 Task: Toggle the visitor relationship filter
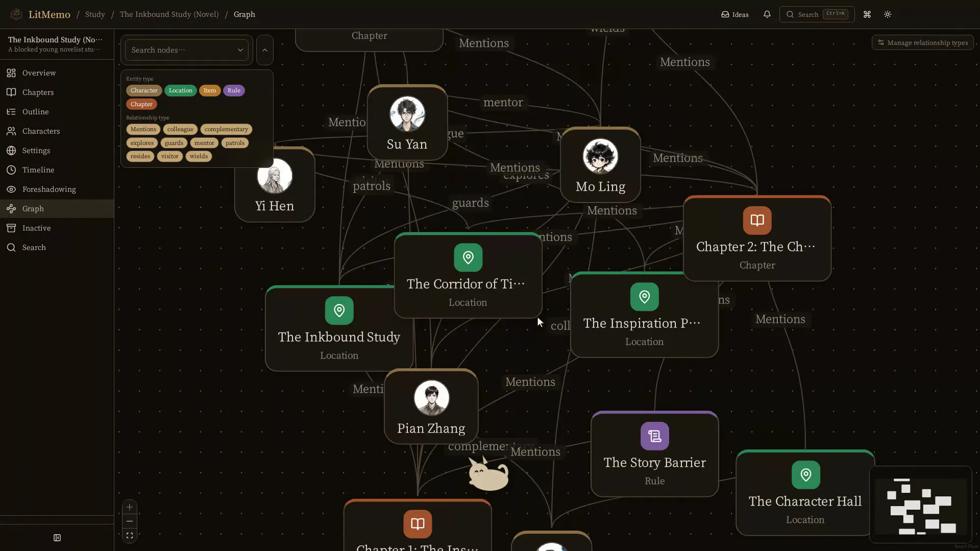pyautogui.click(x=170, y=156)
